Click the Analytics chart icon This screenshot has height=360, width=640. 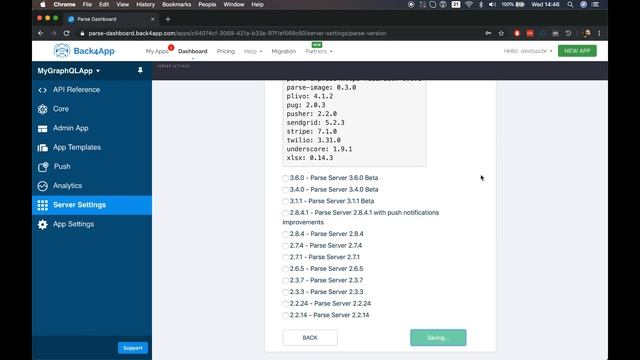pyautogui.click(x=42, y=186)
